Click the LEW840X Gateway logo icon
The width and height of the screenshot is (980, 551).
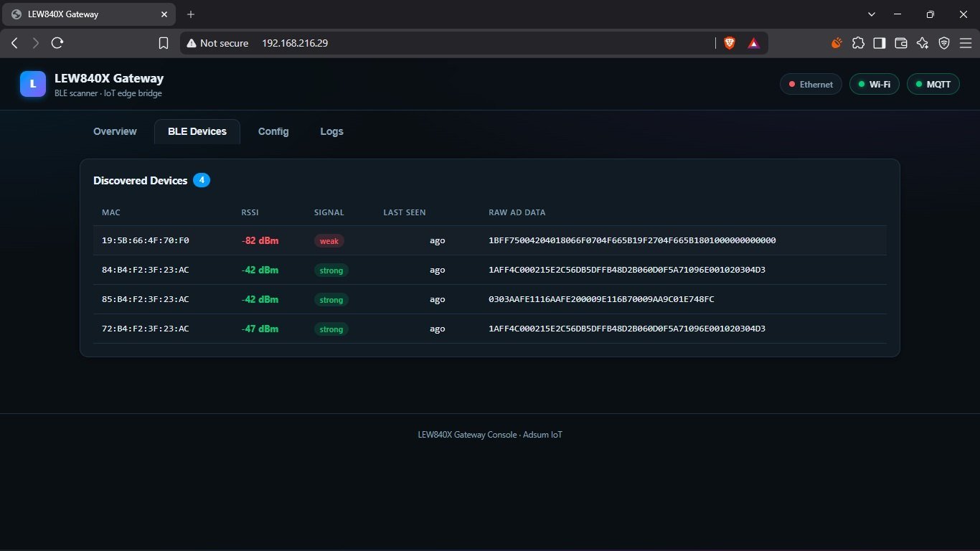click(x=33, y=84)
